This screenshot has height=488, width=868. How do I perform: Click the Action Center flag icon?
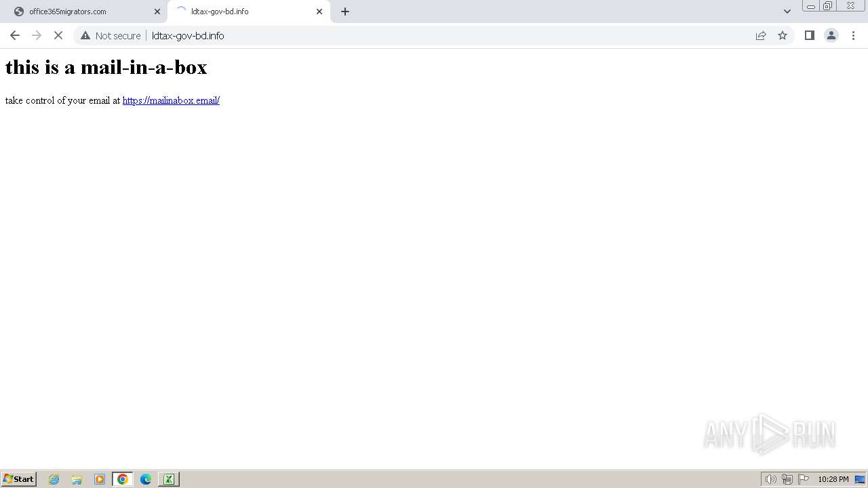[804, 479]
